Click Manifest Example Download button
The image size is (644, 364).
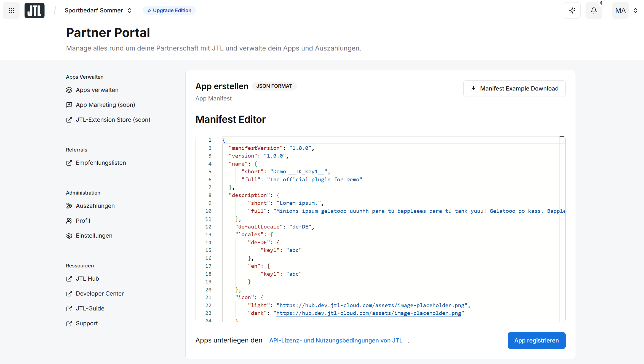pyautogui.click(x=514, y=89)
